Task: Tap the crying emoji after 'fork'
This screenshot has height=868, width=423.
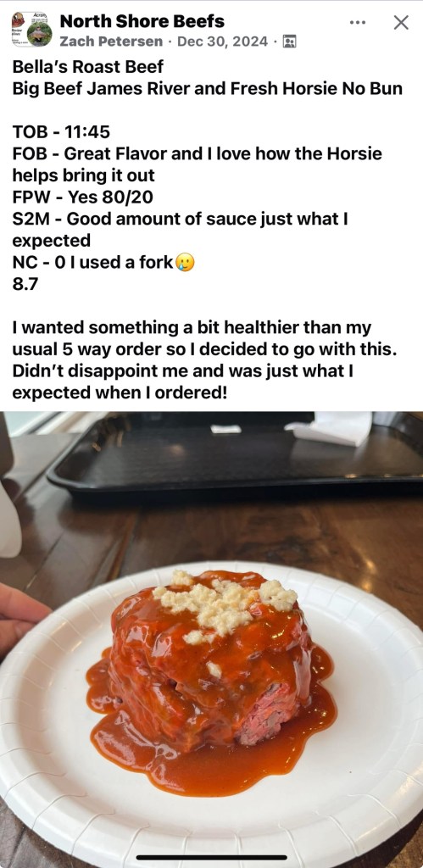Action: coord(185,263)
